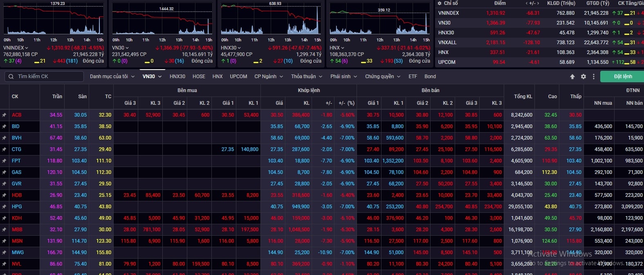Open settings with the gear icon
Image resolution: width=644 pixels, height=275 pixels.
(583, 77)
